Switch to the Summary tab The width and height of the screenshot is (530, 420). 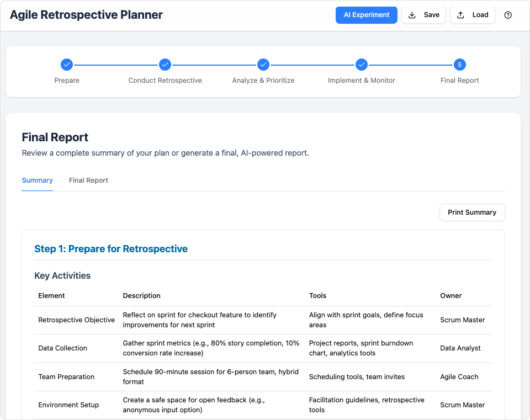click(37, 180)
